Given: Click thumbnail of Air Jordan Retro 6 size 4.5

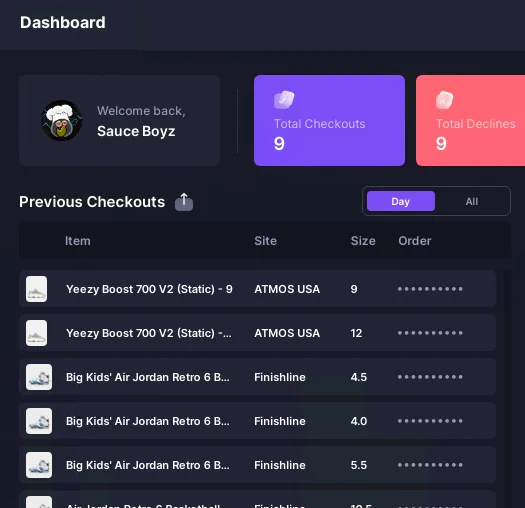Looking at the screenshot, I should [x=39, y=377].
